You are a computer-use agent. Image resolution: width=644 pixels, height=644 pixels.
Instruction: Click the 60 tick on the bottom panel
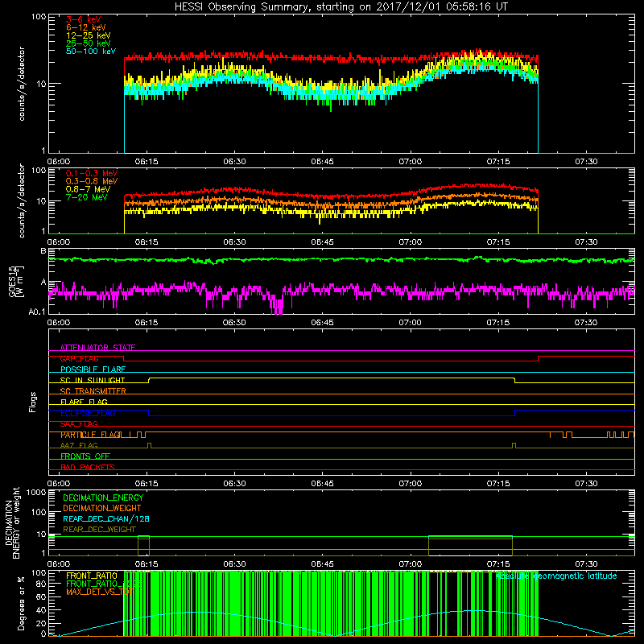coord(41,597)
